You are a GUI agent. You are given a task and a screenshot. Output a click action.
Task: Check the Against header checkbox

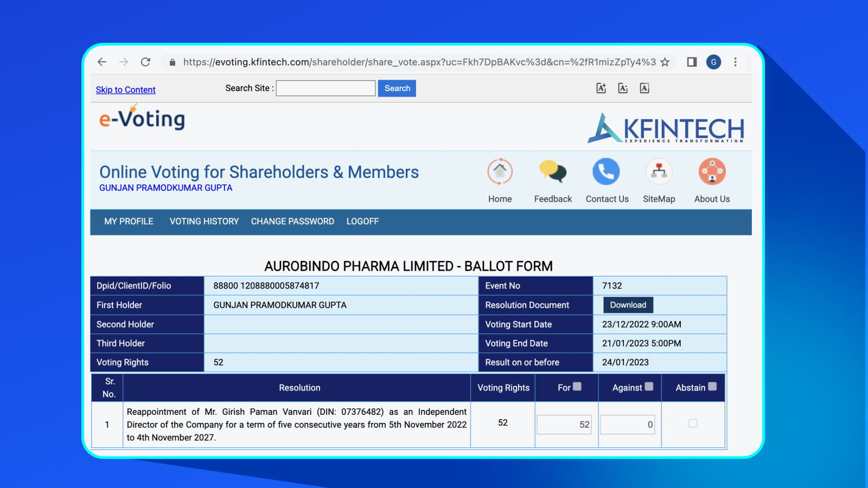tap(649, 387)
